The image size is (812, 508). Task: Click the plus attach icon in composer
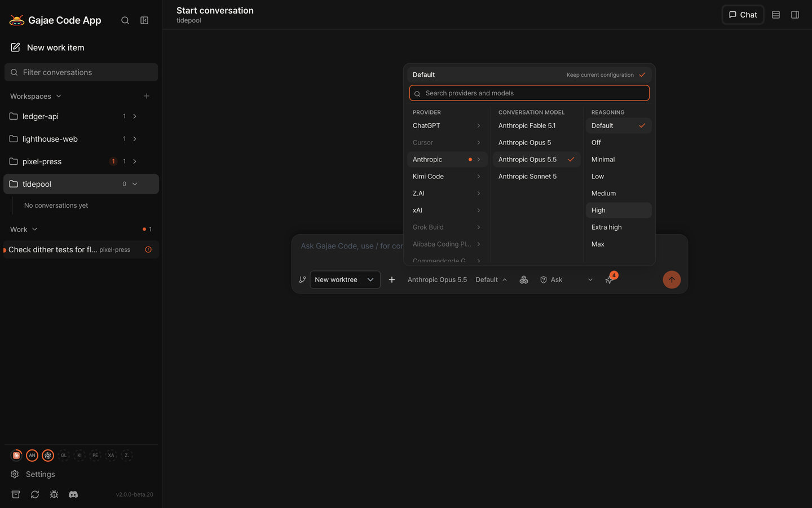[392, 279]
